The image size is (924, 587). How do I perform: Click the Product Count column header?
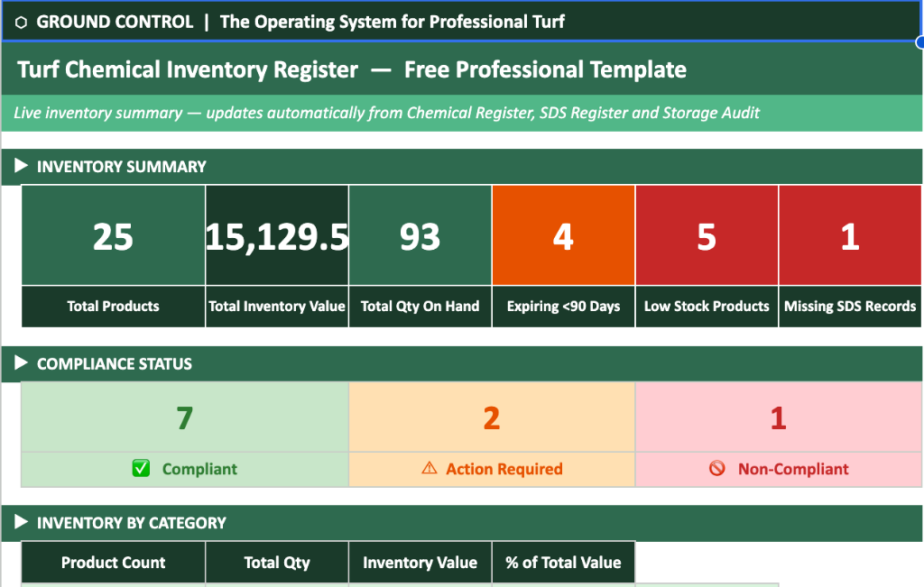(113, 563)
